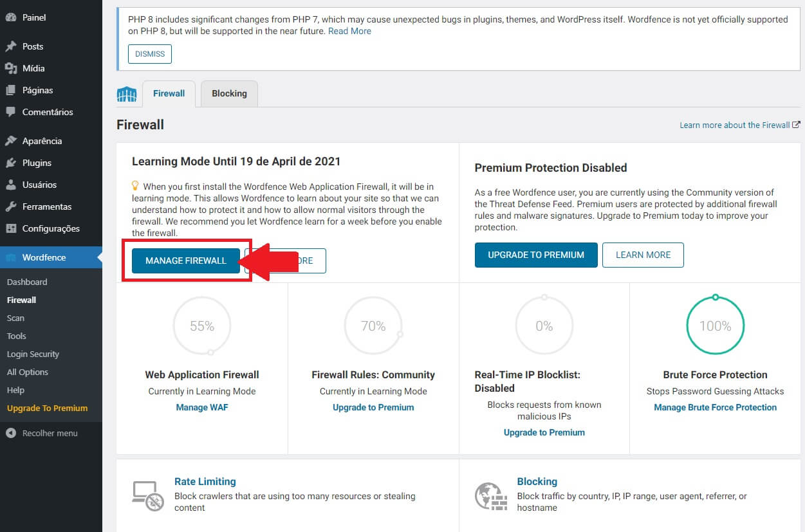Screen dimensions: 805x532
Task: Click the Configurações sliders icon
Action: tap(10, 228)
